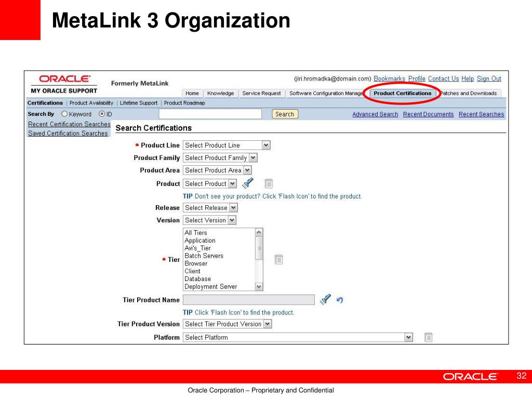The height and width of the screenshot is (399, 532).
Task: Open the Select Product Family dropdown
Action: tap(220, 158)
